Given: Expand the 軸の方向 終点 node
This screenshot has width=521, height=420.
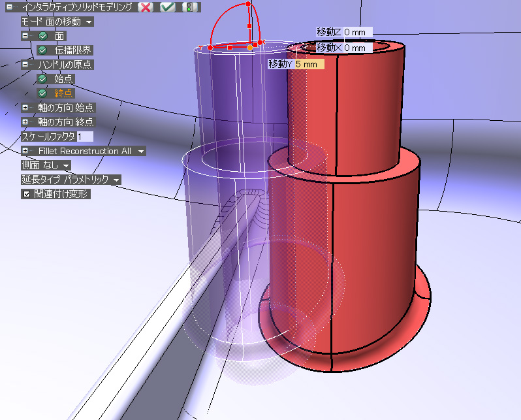Looking at the screenshot, I should click(x=25, y=122).
